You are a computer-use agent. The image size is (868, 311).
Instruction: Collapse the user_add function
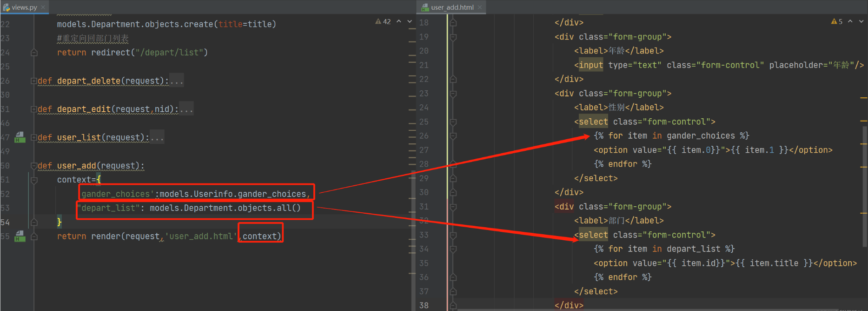click(34, 166)
